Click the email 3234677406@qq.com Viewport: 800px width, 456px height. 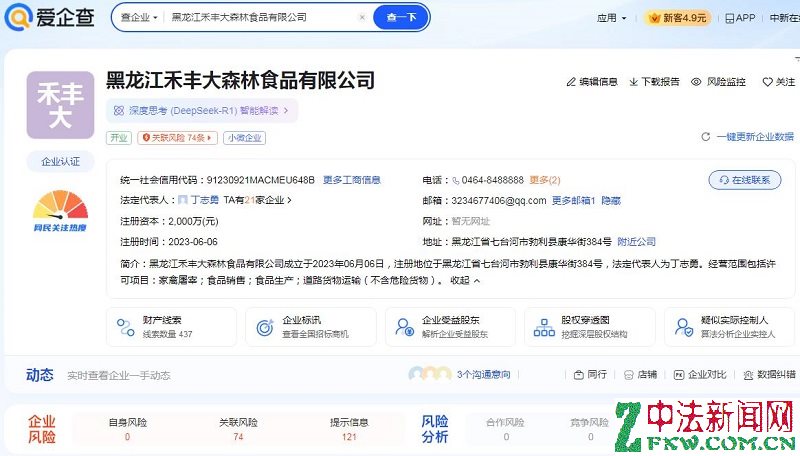click(x=498, y=200)
